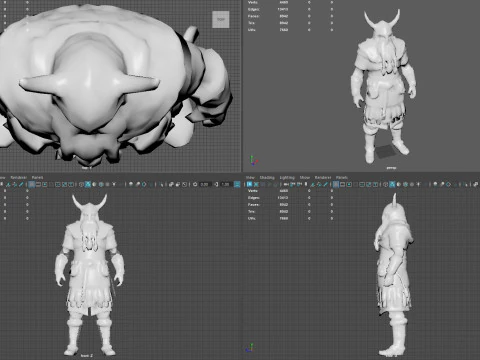Toggle field chart in front view toolbar

(x=58, y=184)
